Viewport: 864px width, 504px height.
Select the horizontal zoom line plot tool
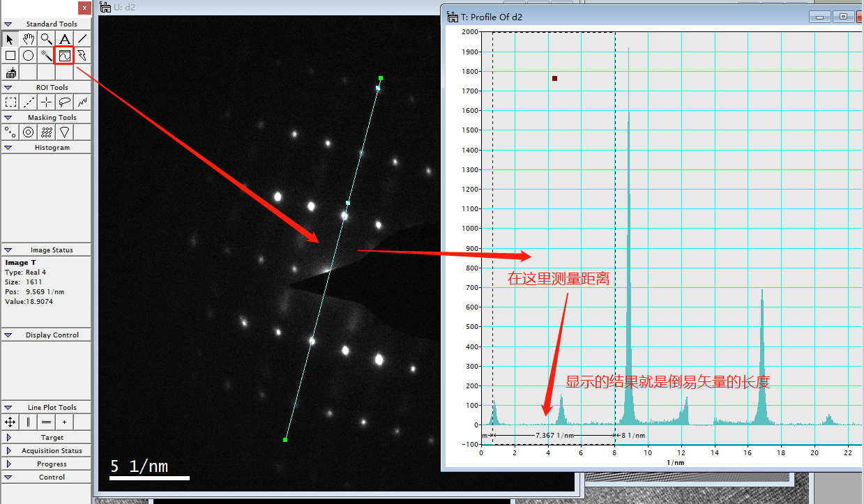pos(28,422)
